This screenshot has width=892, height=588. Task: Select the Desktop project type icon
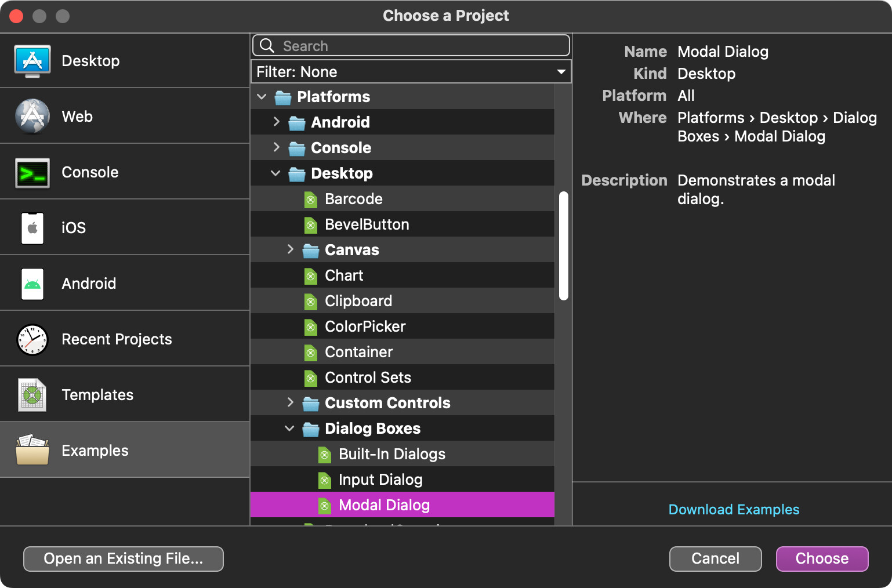[32, 61]
